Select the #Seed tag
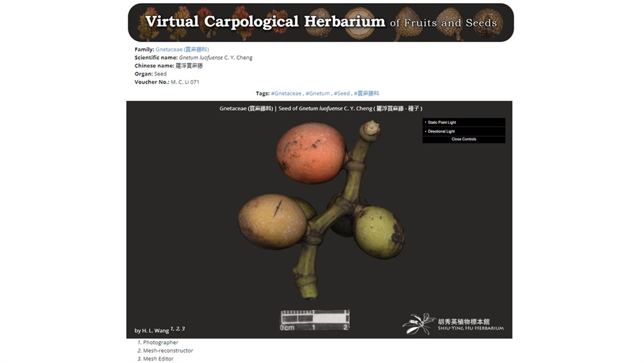 tap(341, 93)
